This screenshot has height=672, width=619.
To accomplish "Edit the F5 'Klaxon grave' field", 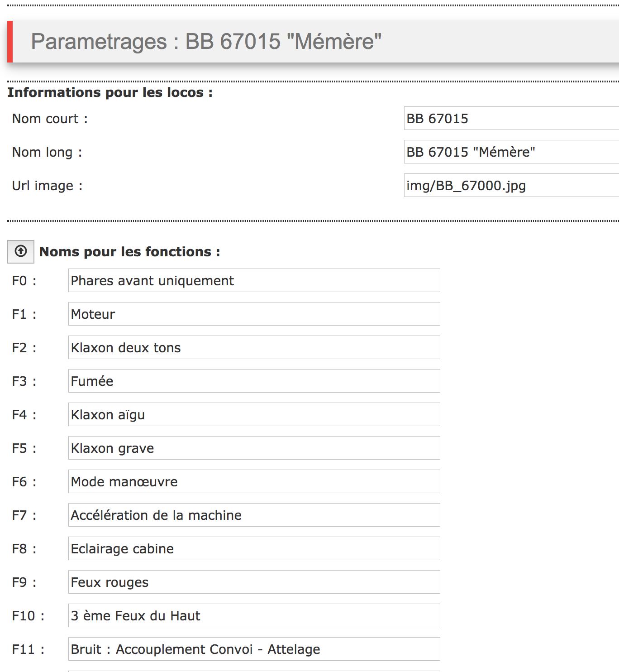I will tap(254, 448).
